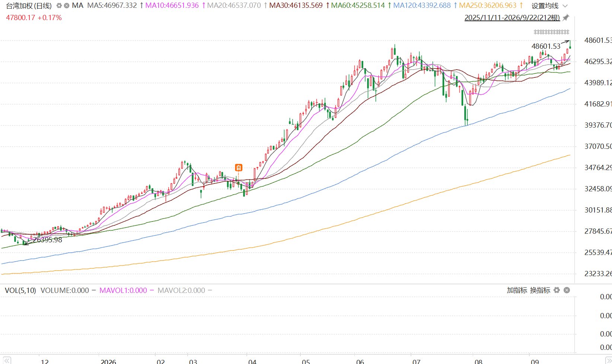Open the 设置均线 moving average settings
The image size is (612, 364).
point(545,6)
